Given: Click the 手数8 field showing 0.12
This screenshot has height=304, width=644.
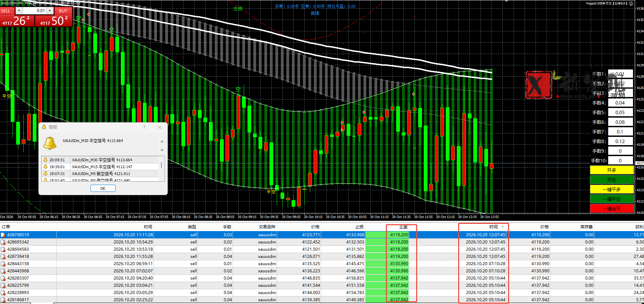Looking at the screenshot, I should 620,141.
